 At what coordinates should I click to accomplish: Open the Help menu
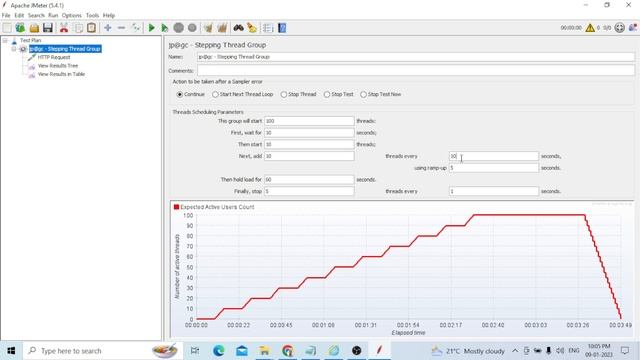tap(109, 15)
